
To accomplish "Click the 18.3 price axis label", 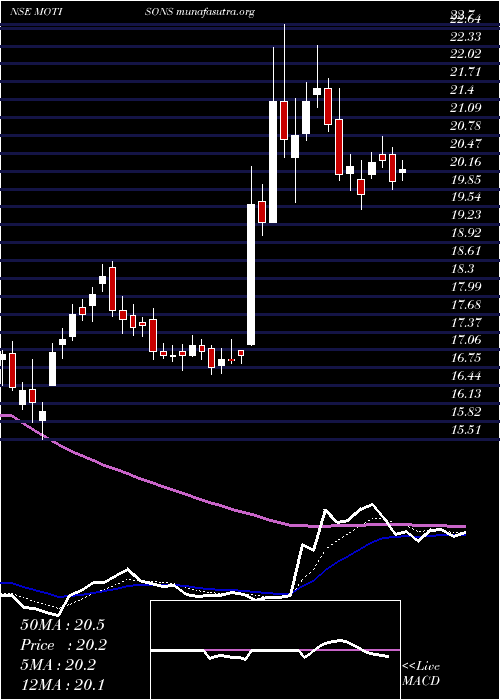I will (x=464, y=269).
